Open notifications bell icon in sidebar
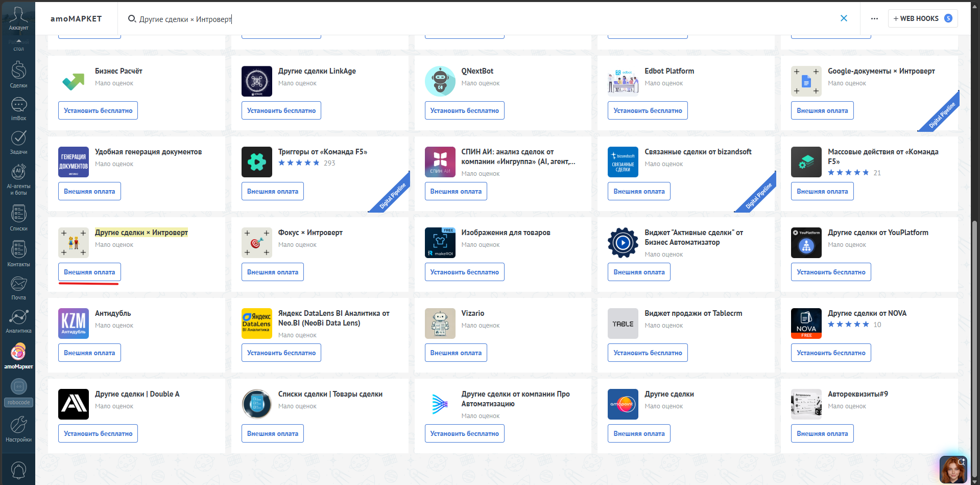 18,470
